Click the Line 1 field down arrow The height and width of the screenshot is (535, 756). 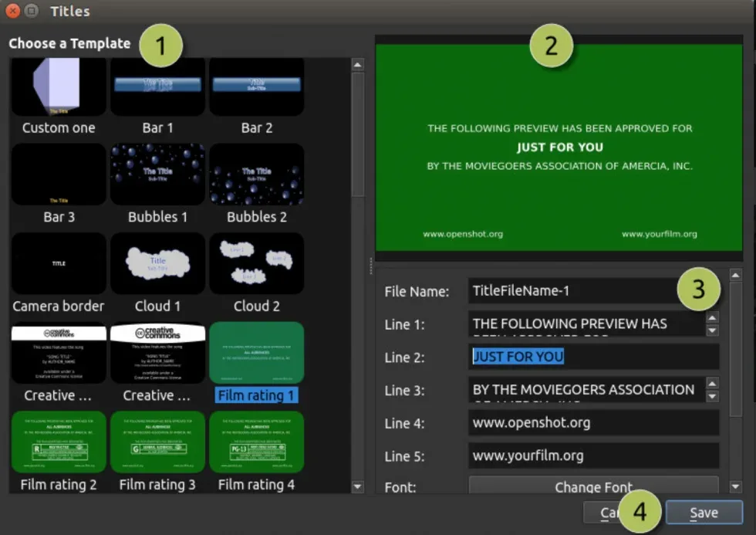(712, 330)
